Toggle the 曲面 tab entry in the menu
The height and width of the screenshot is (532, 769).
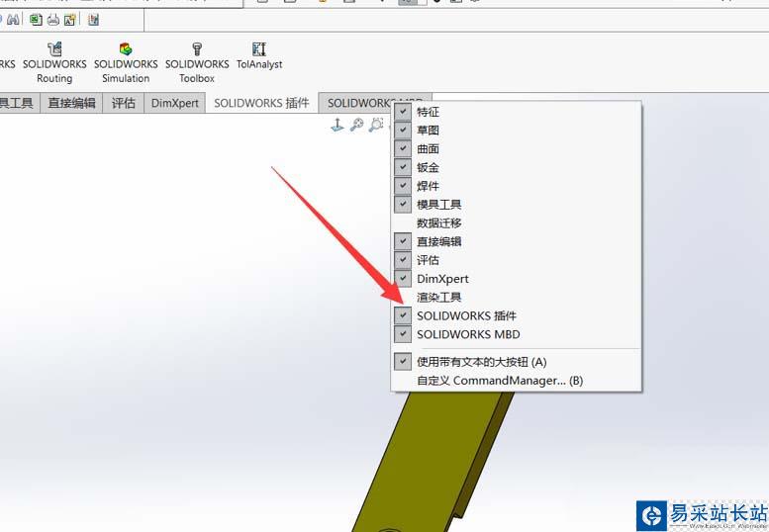[x=516, y=149]
